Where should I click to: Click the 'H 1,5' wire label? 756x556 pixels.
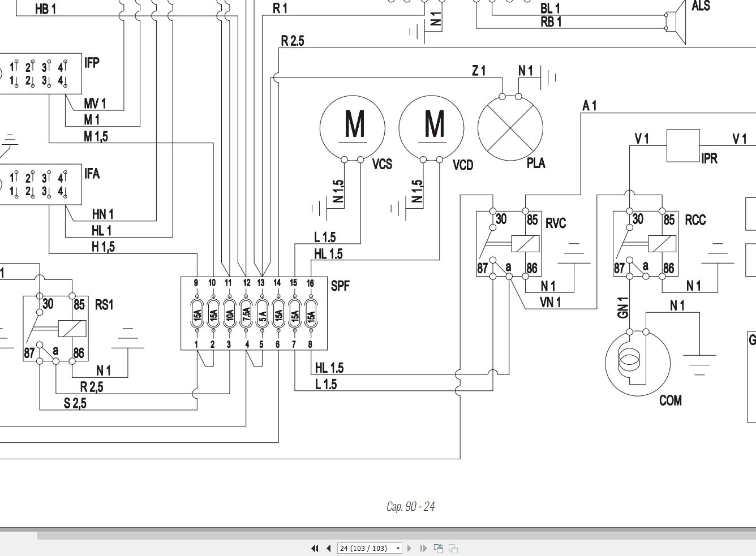click(104, 247)
